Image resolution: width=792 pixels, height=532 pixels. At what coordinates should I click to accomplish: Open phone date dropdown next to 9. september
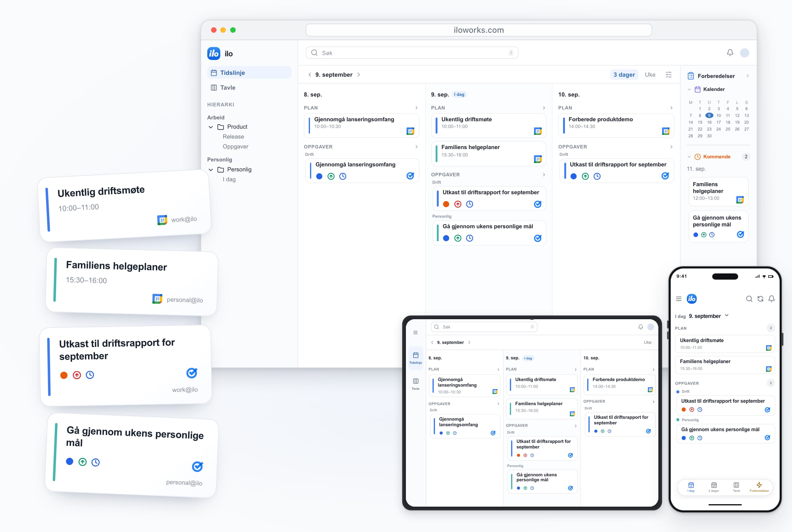coord(727,315)
